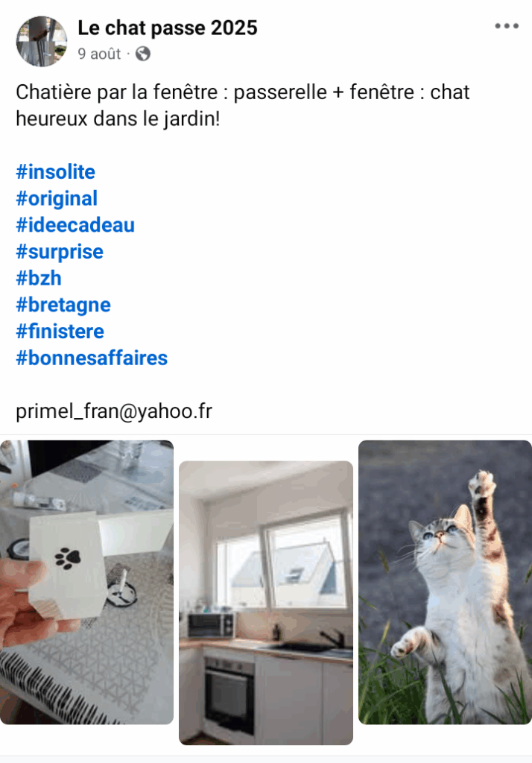Follow the #insolite hashtag
The height and width of the screenshot is (763, 532).
click(55, 172)
